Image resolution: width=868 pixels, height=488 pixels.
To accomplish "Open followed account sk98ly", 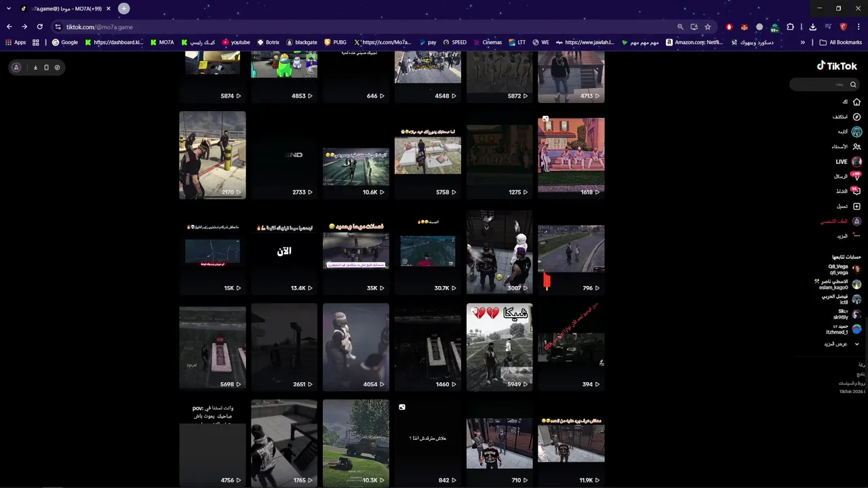I will [x=847, y=314].
